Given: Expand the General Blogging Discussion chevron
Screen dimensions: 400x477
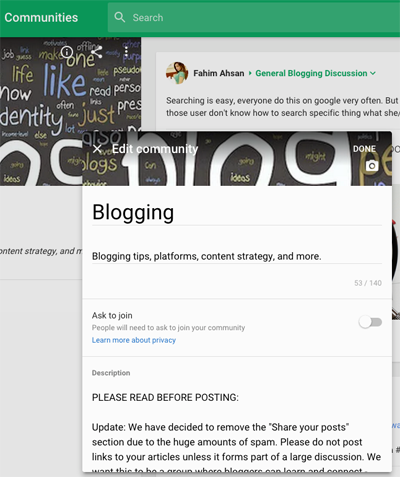Looking at the screenshot, I should pos(373,73).
